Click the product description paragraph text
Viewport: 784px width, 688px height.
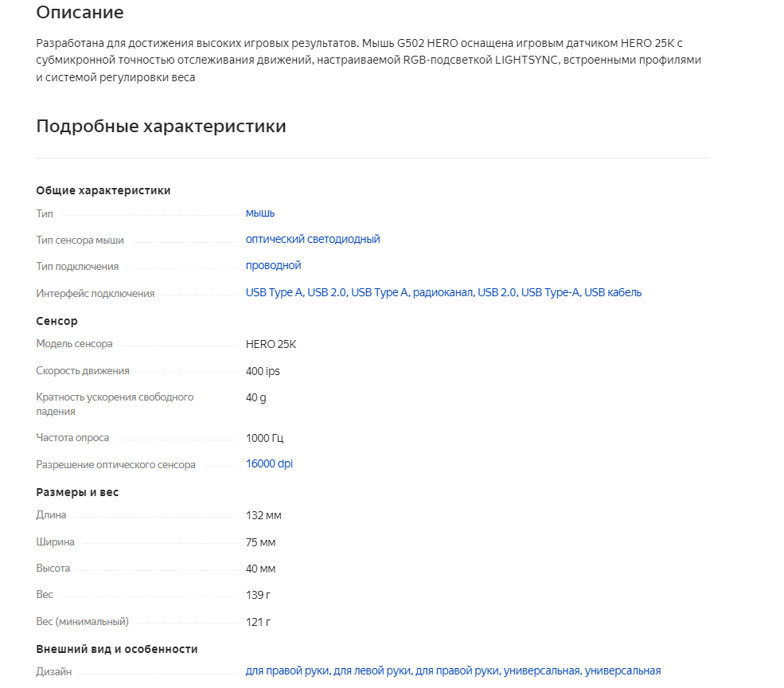tap(369, 60)
